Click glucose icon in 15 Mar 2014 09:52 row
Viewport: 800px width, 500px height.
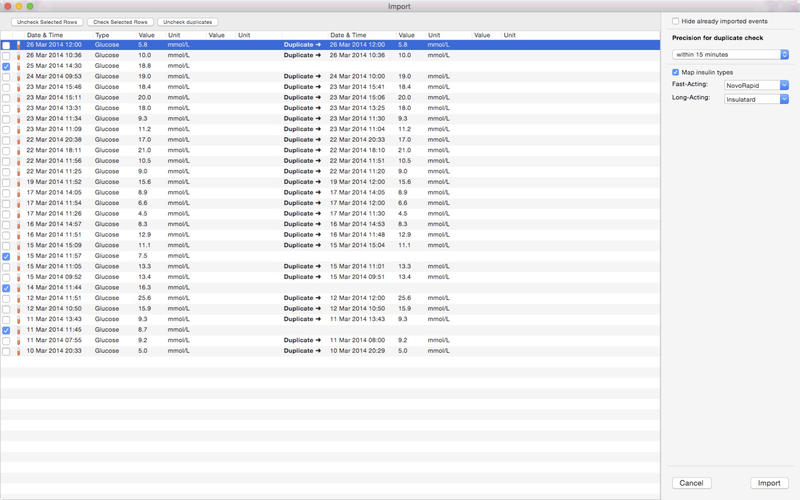(x=18, y=277)
